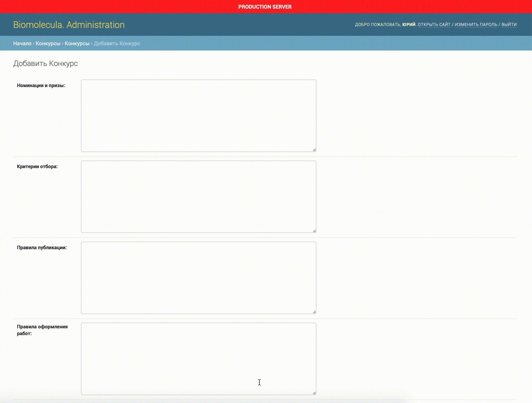
Task: Click the Правила оформления работ label
Action: coord(42,327)
